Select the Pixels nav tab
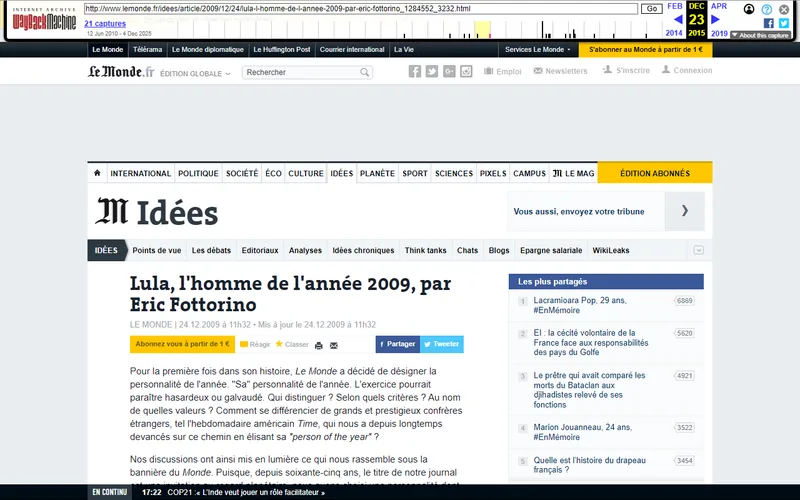Image resolution: width=800 pixels, height=500 pixels. pos(493,173)
